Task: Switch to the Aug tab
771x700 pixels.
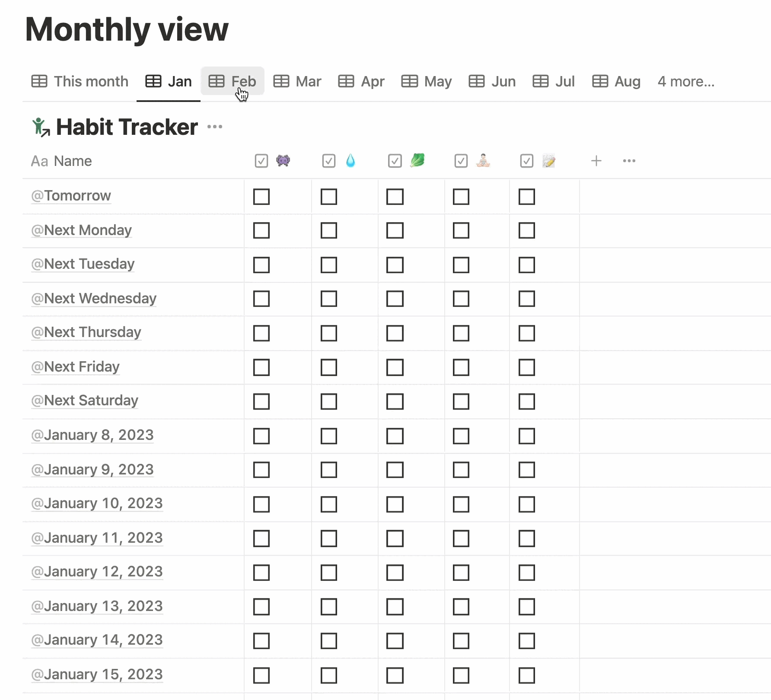Action: click(x=616, y=81)
